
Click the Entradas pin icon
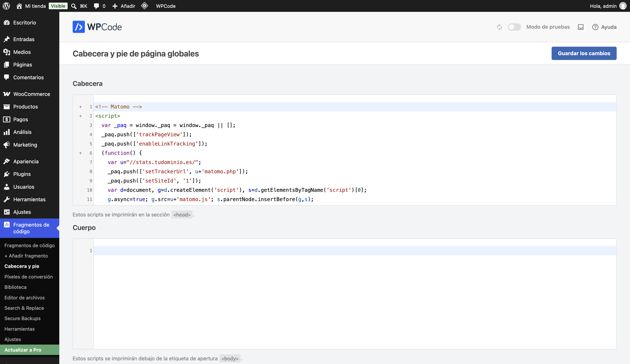(7, 39)
